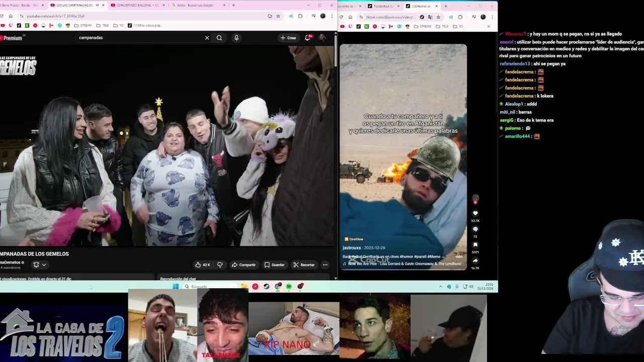Start voice search with the microphone icon
This screenshot has height=362, width=644.
pyautogui.click(x=236, y=38)
